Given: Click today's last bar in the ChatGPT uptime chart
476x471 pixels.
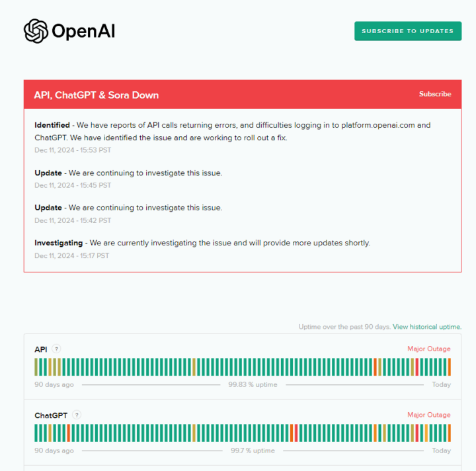Looking at the screenshot, I should tap(449, 433).
